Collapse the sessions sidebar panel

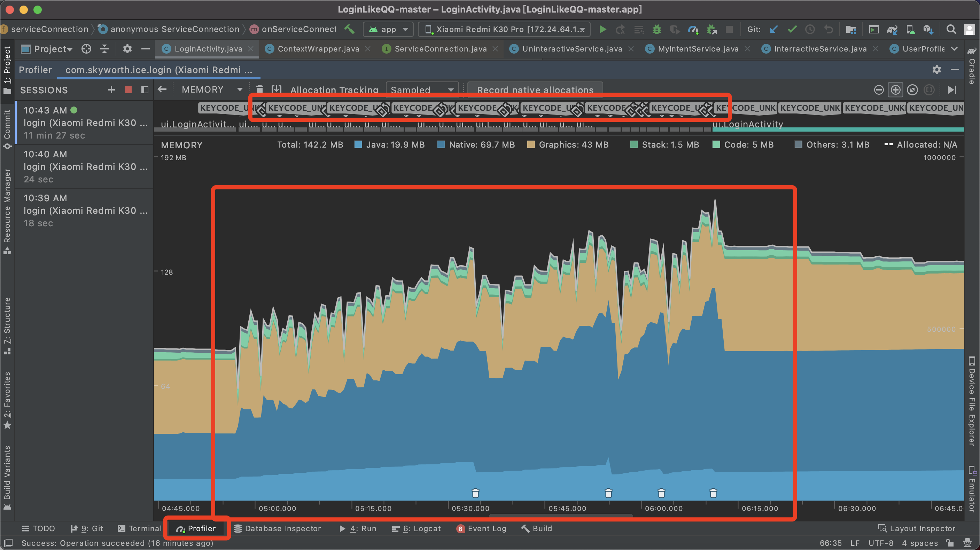(x=145, y=90)
